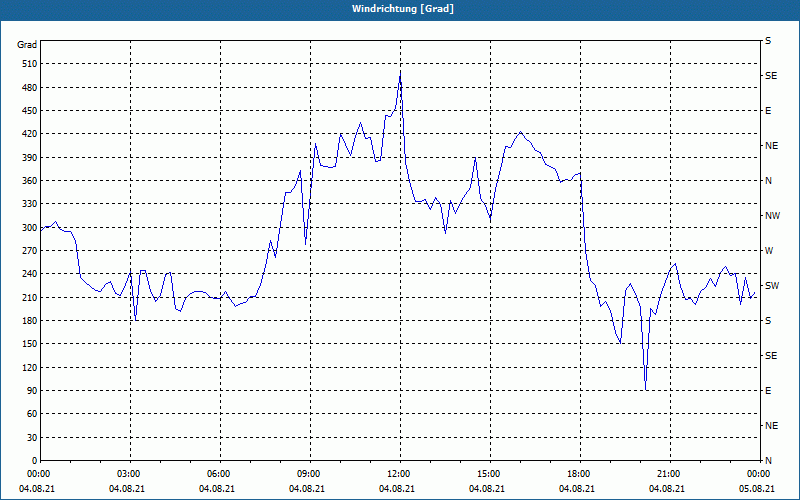Select the 450 y-axis value
This screenshot has height=500, width=800.
point(30,111)
